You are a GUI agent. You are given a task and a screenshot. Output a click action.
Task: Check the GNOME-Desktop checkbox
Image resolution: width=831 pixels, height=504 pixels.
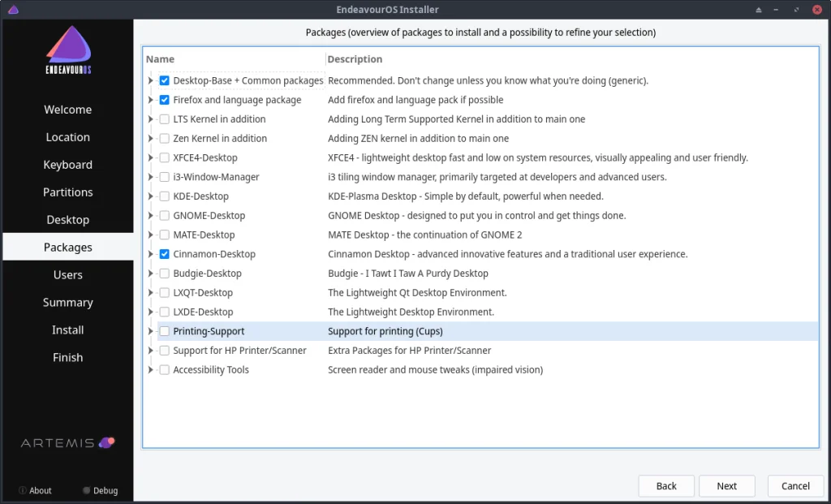pos(164,216)
